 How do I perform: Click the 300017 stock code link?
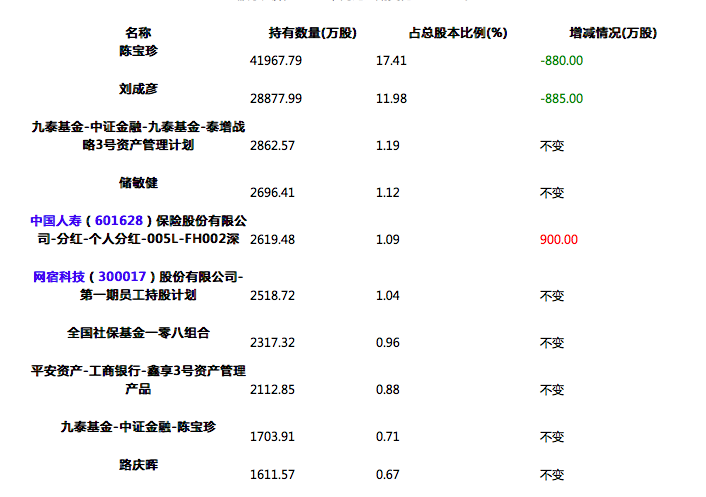click(123, 276)
